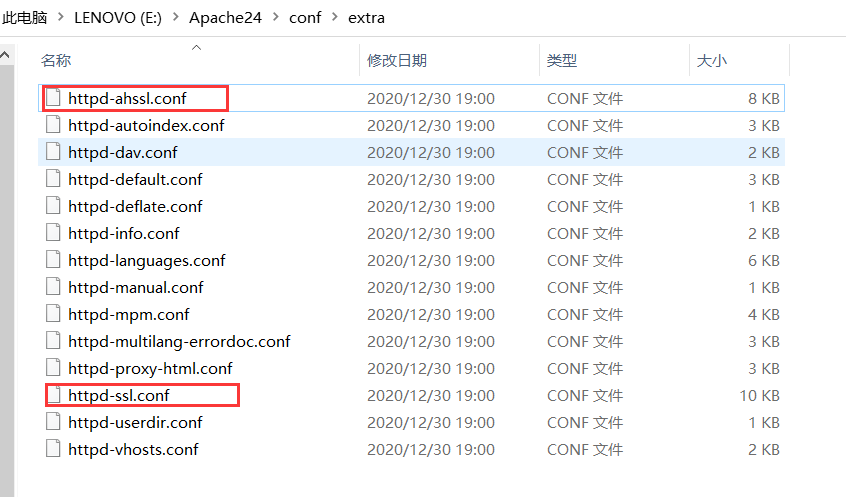The image size is (846, 497).
Task: Sort files by the 类型 column header
Action: (x=562, y=60)
